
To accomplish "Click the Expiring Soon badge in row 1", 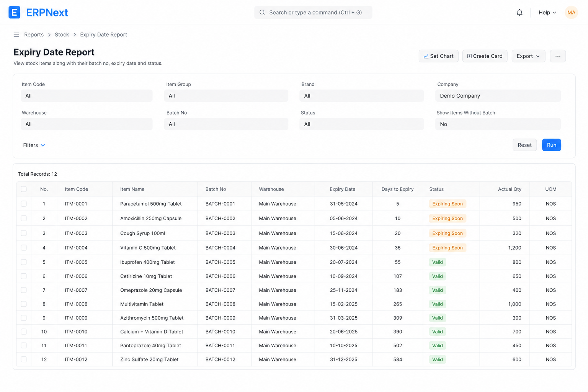I will pos(448,204).
